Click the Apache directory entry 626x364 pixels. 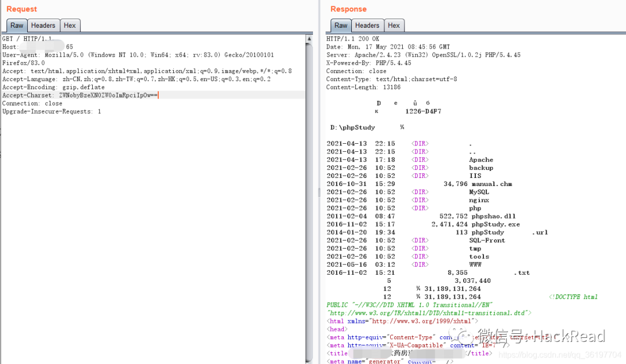click(481, 159)
